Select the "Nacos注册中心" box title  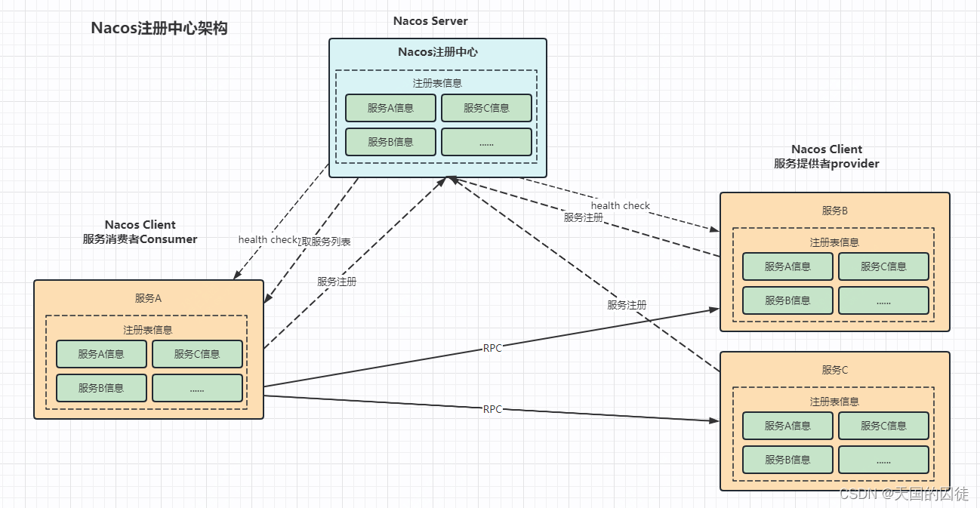click(x=438, y=52)
